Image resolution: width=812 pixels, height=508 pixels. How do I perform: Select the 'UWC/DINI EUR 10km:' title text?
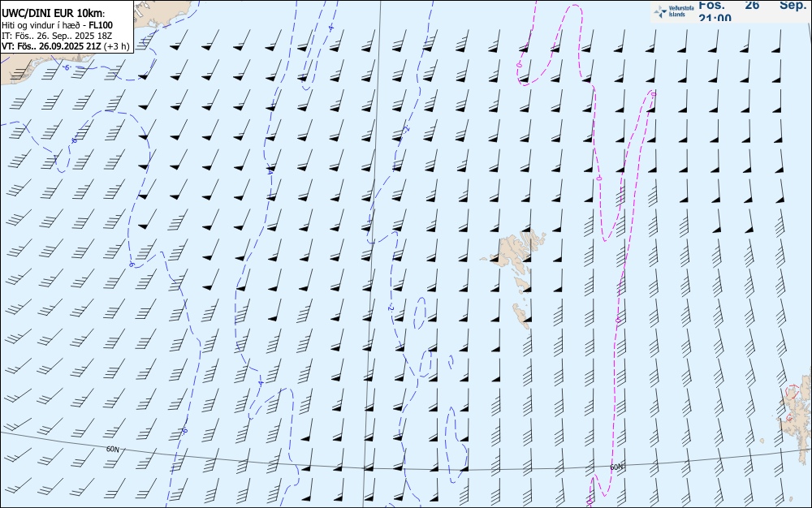(x=54, y=14)
